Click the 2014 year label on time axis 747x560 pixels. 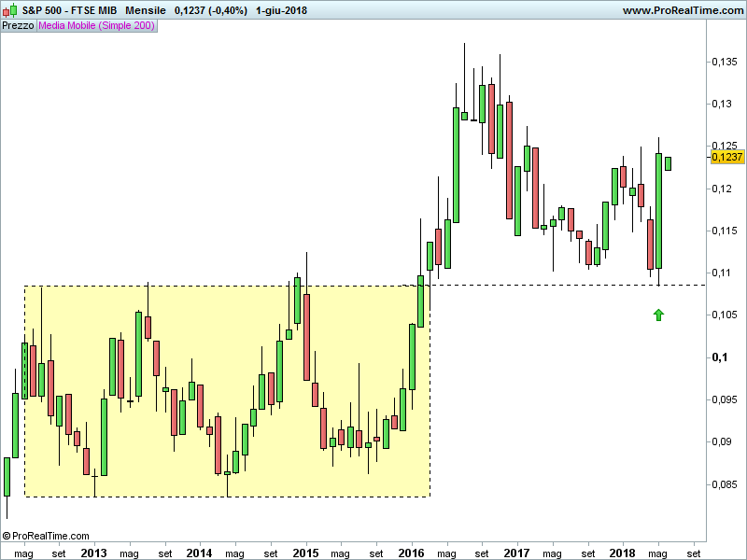(x=199, y=553)
